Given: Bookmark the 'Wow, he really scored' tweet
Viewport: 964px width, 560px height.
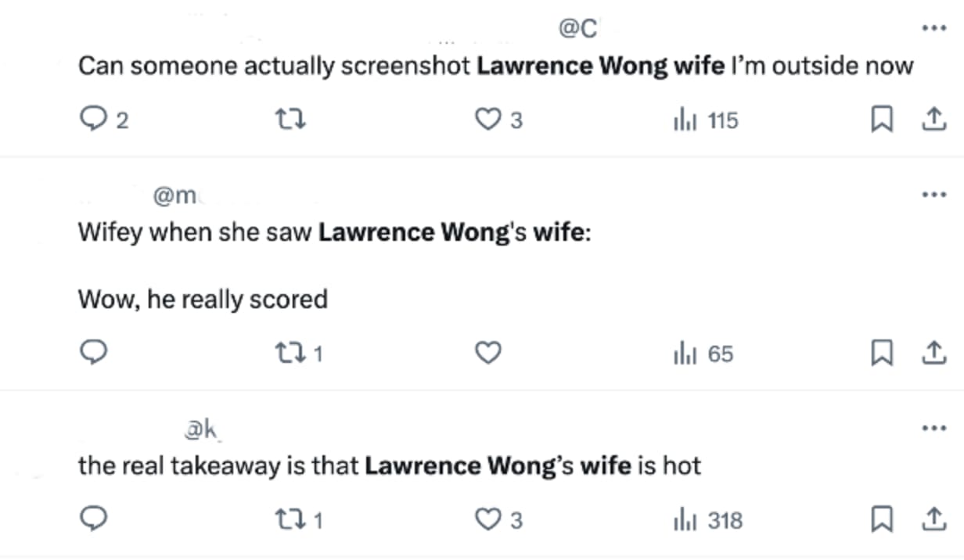Looking at the screenshot, I should [883, 354].
